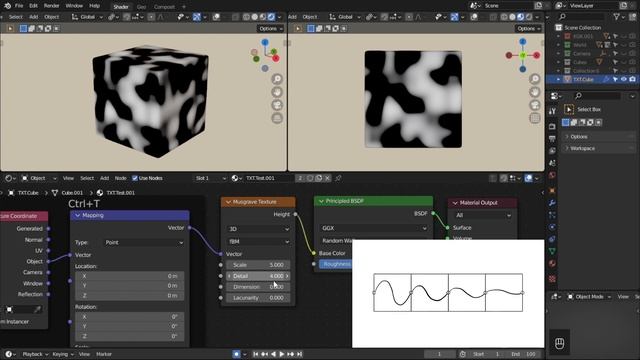640x360 pixels.
Task: Click the zoom magnifier gizmo in the right 3D viewport
Action: click(535, 79)
